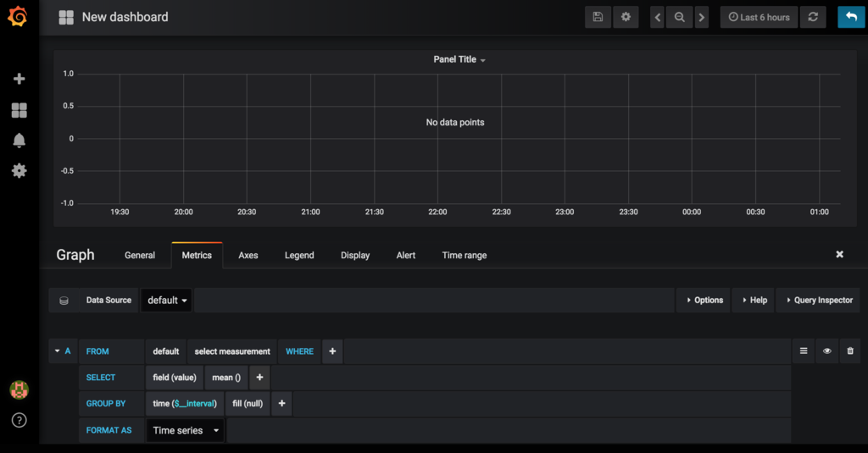This screenshot has width=868, height=453.
Task: Delete query A with trash icon
Action: (850, 351)
